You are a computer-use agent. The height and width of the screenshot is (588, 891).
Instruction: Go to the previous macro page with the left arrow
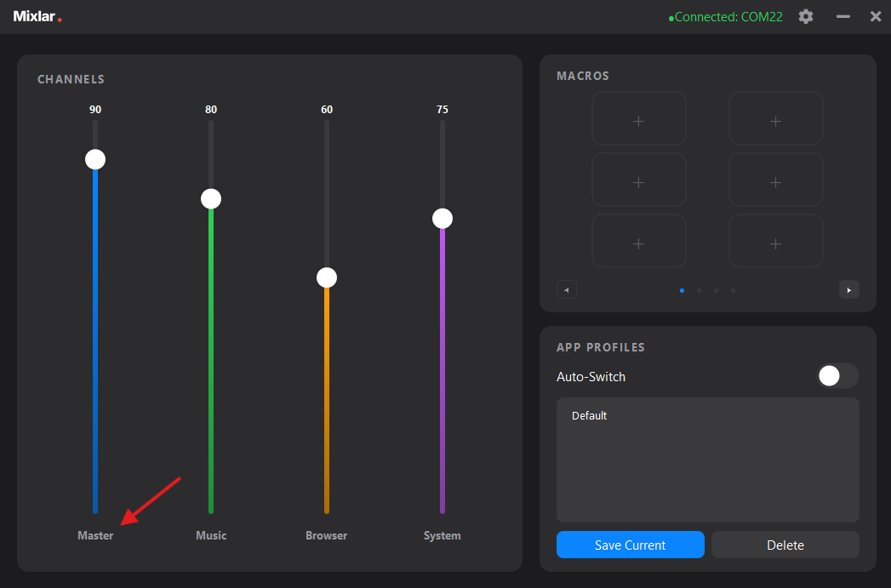click(x=567, y=289)
